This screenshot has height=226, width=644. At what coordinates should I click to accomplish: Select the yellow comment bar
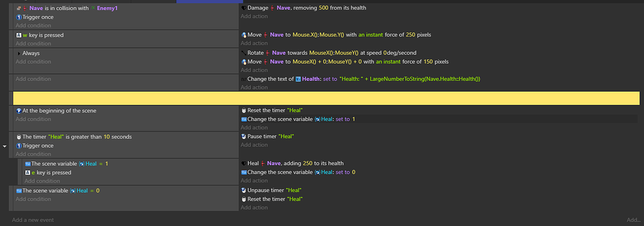click(x=326, y=98)
